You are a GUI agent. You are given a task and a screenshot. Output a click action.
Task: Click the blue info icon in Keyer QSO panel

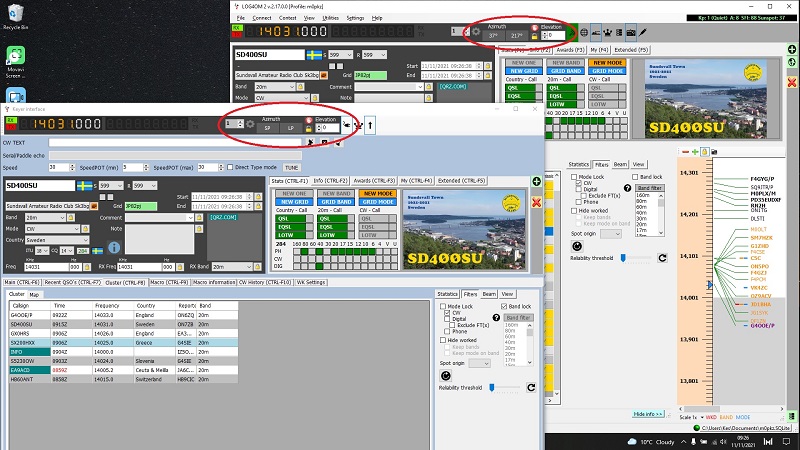[x=114, y=247]
